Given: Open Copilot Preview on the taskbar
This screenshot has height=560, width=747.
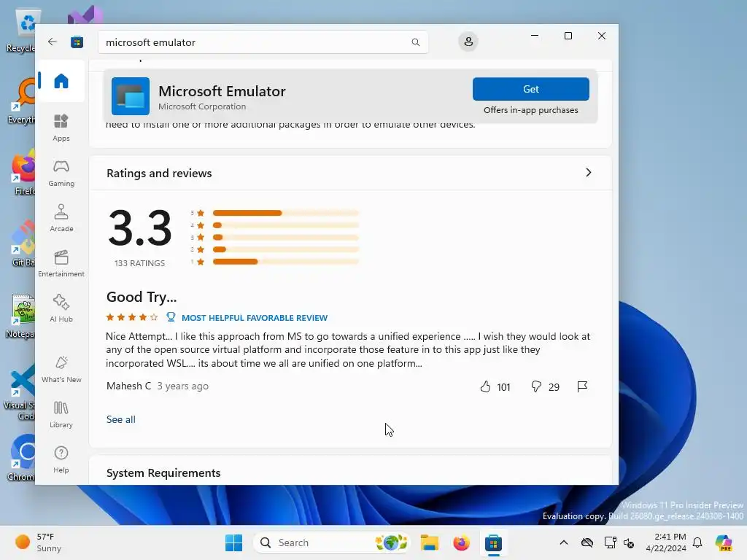Looking at the screenshot, I should 724,542.
